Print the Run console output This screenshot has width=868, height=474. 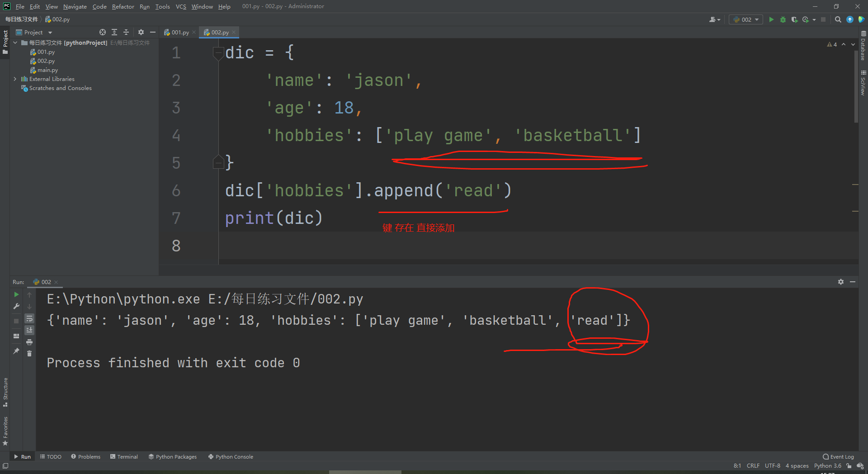(29, 342)
